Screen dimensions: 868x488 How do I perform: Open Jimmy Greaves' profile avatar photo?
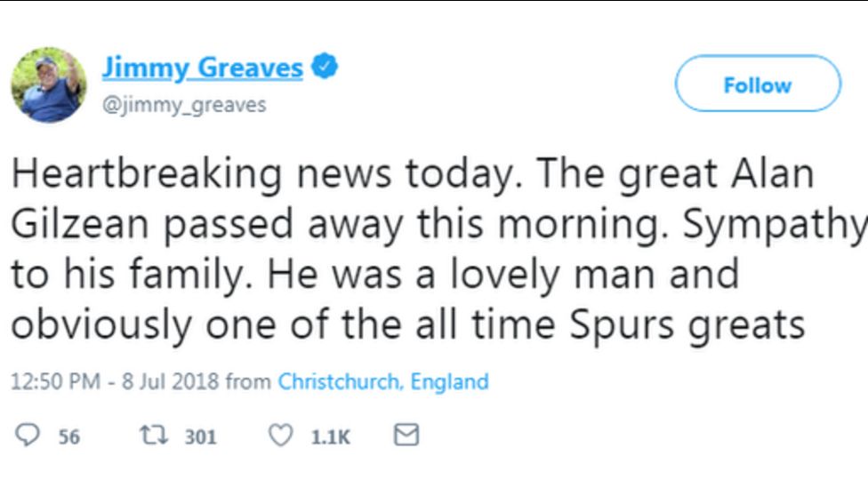click(47, 85)
